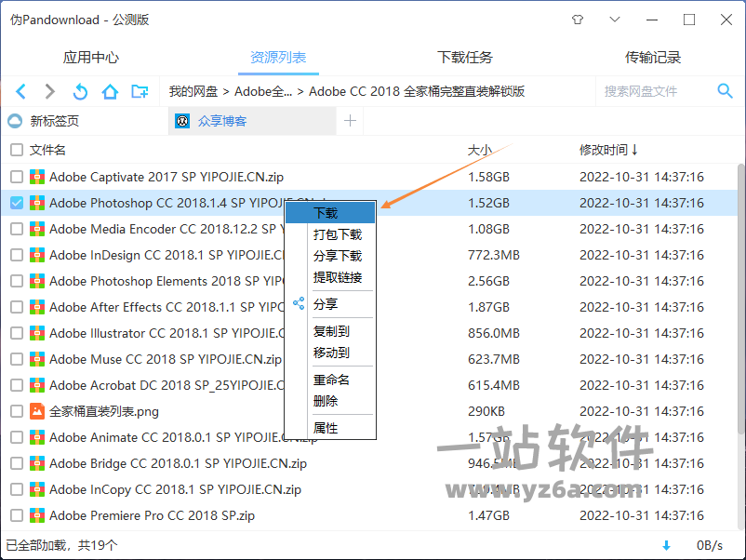Go to home folder icon

110,91
